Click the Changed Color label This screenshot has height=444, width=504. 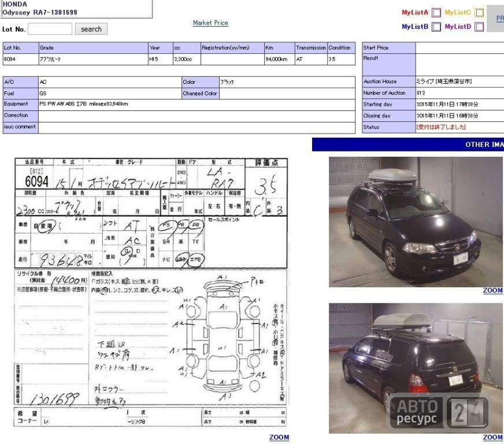pyautogui.click(x=199, y=93)
